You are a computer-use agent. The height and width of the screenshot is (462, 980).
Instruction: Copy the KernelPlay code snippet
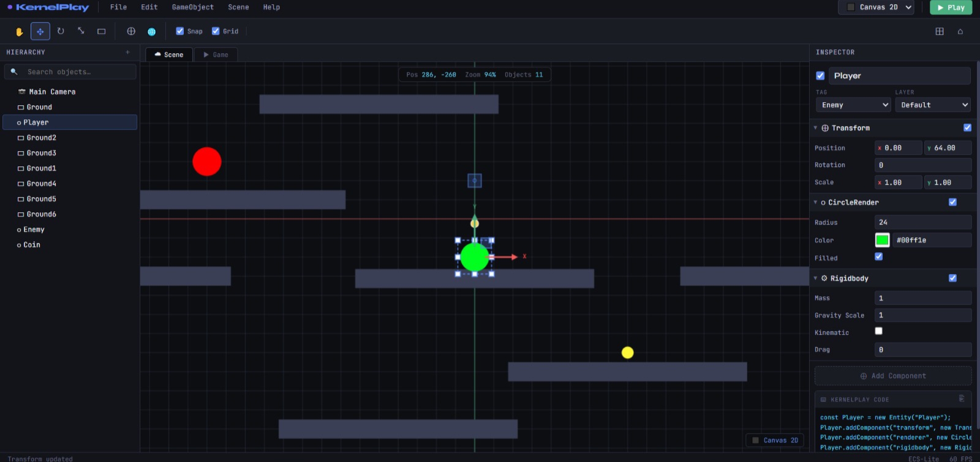pyautogui.click(x=962, y=398)
